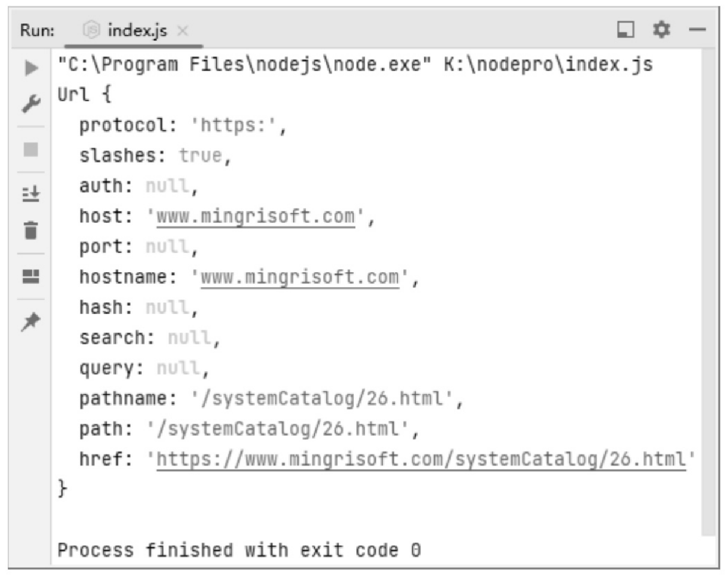
Task: Click the node.exe command line text
Action: [x=355, y=65]
